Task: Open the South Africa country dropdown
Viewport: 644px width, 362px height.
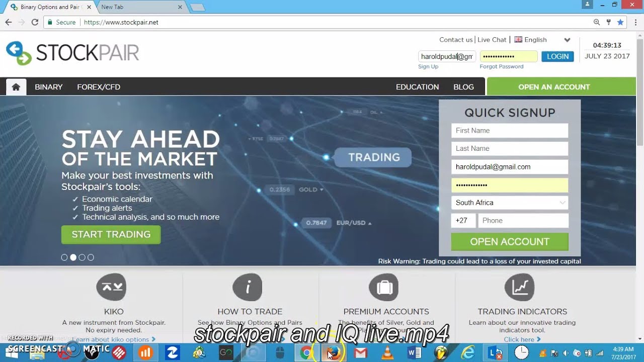Action: click(x=510, y=203)
